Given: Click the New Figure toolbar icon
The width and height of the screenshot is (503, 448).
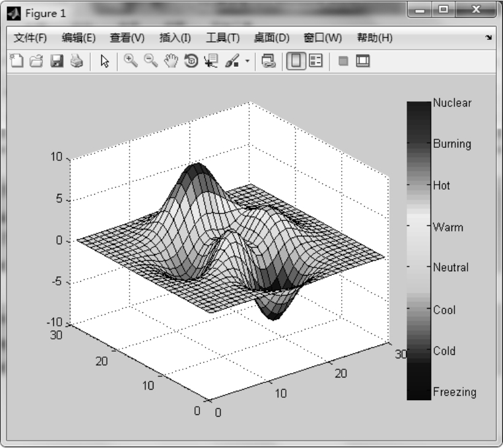Looking at the screenshot, I should coord(17,61).
